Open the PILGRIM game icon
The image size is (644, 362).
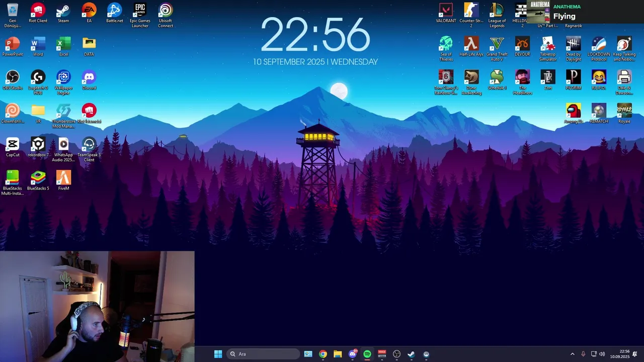(x=573, y=80)
